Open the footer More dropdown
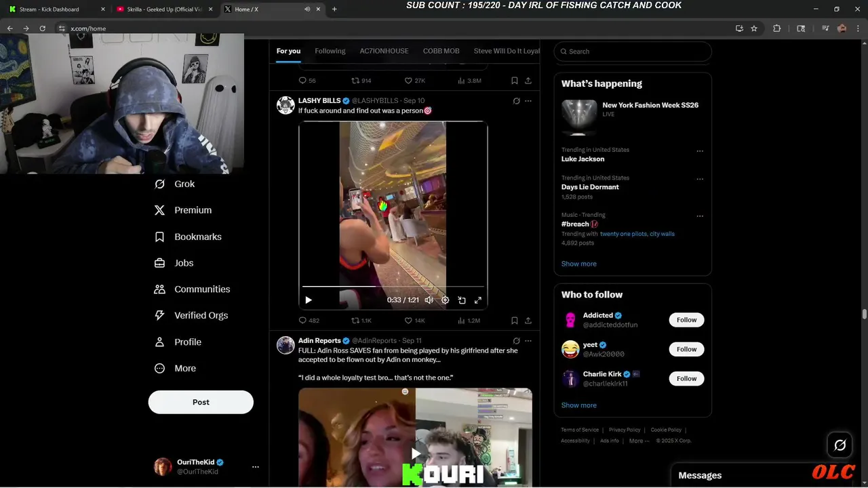Viewport: 868px width, 488px height. [639, 441]
